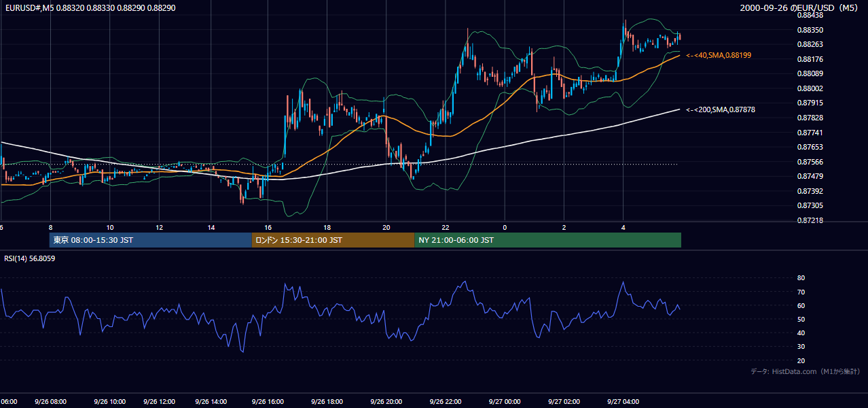Click bottom timestamp 9/26 16:00
This screenshot has height=408, width=868.
point(268,402)
